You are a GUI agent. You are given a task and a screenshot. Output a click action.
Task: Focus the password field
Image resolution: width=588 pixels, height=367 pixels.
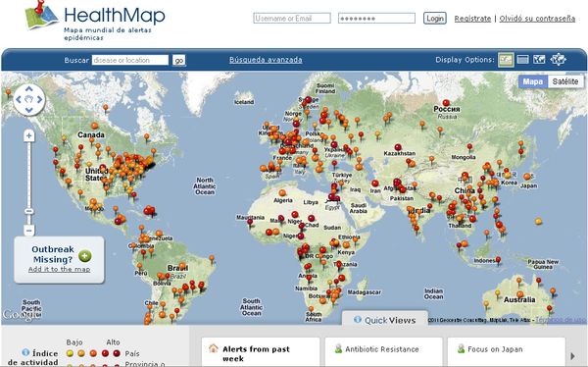tap(376, 18)
